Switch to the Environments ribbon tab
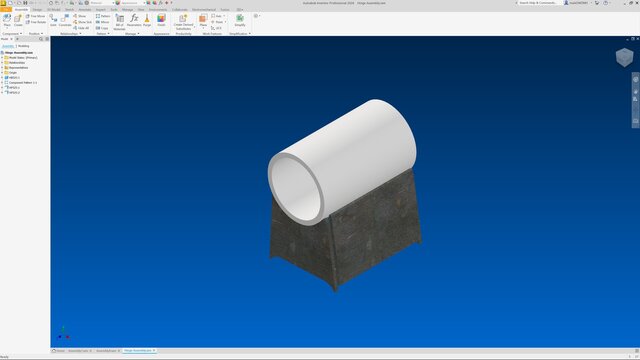This screenshot has height=360, width=640. coord(158,9)
